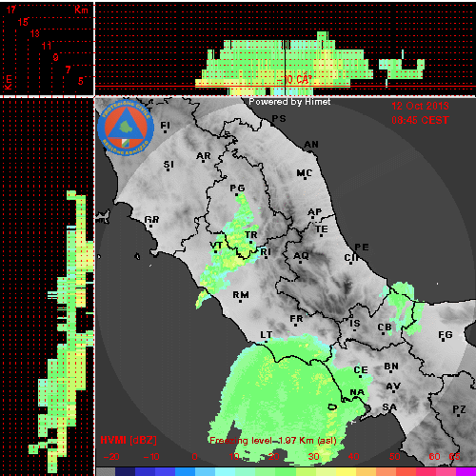Click the RM city label

tap(241, 295)
